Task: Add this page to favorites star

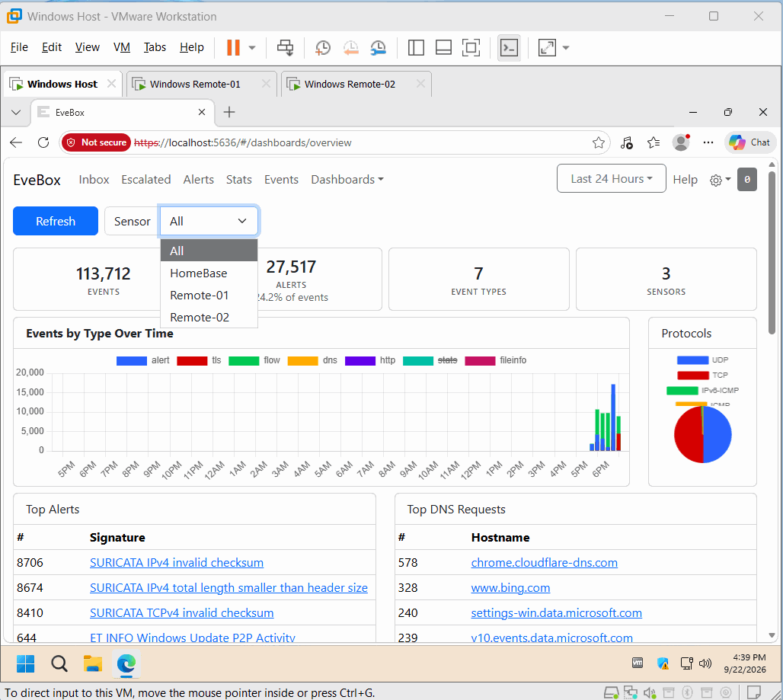Action: coord(598,142)
